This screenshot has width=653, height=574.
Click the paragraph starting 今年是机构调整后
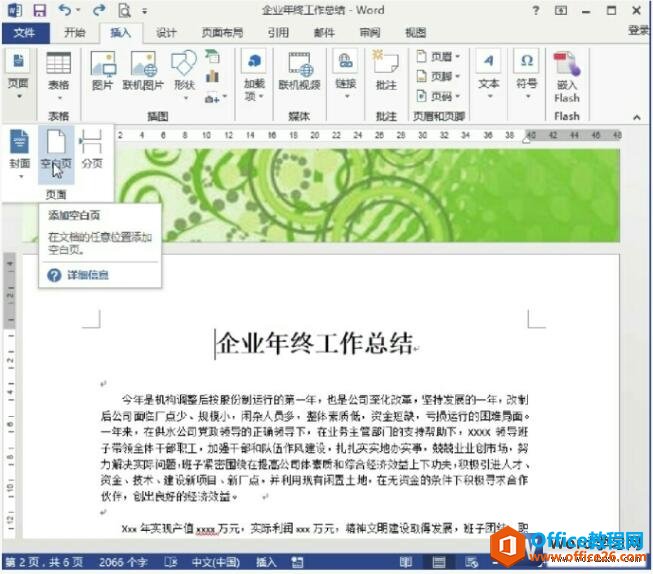pos(315,448)
